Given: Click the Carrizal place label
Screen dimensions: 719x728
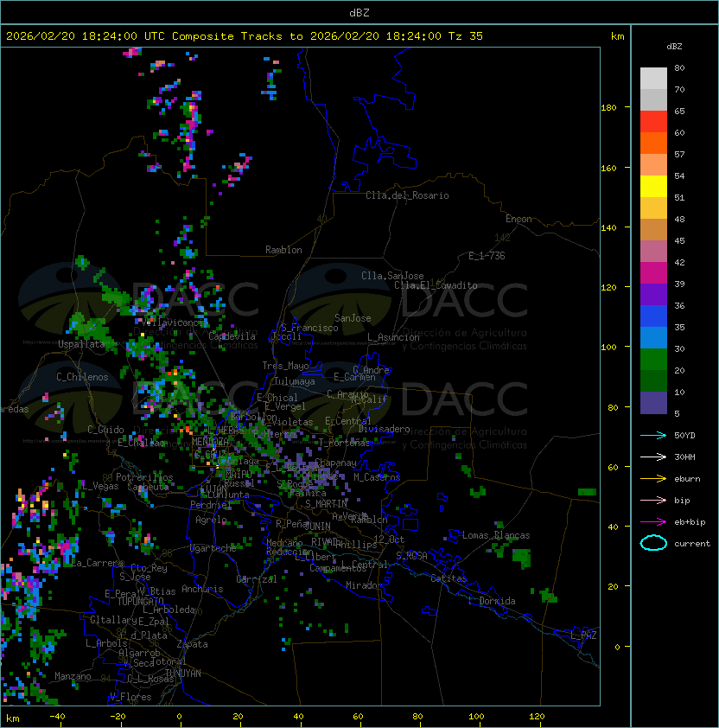Looking at the screenshot, I should (x=257, y=579).
